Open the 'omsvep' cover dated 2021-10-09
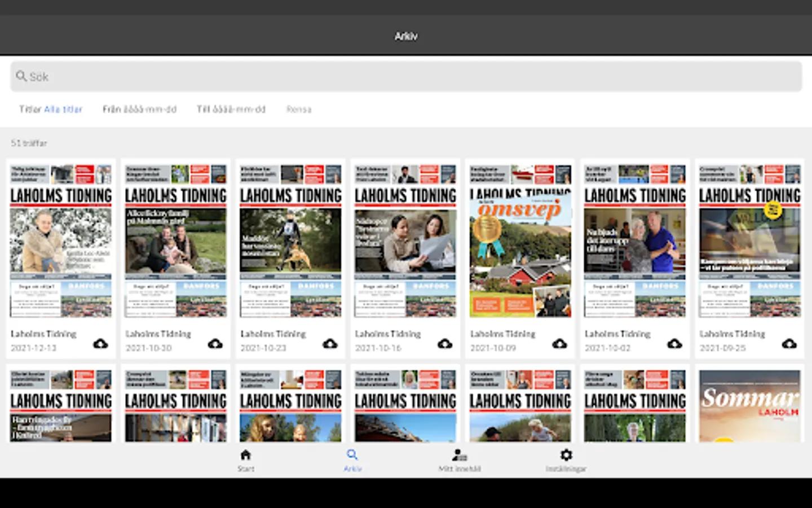Image resolution: width=812 pixels, height=508 pixels. [520, 240]
